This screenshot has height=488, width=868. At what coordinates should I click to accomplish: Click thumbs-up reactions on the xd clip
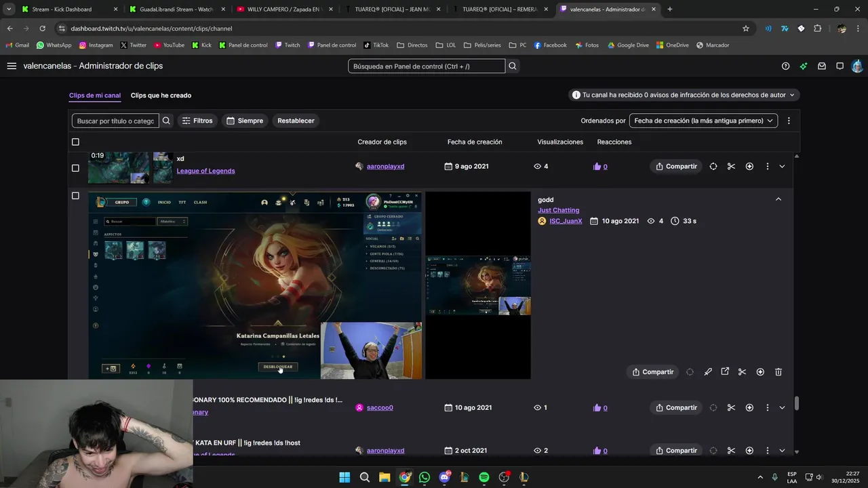point(600,166)
